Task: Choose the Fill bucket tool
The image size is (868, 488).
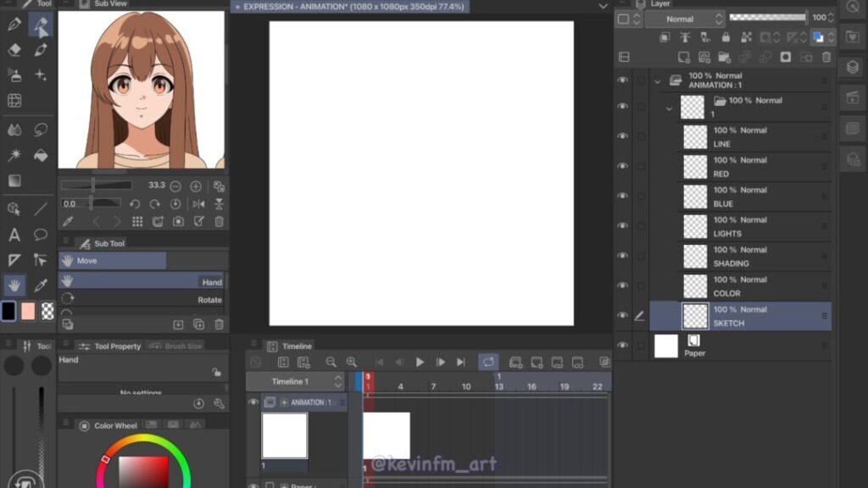Action: pos(41,155)
